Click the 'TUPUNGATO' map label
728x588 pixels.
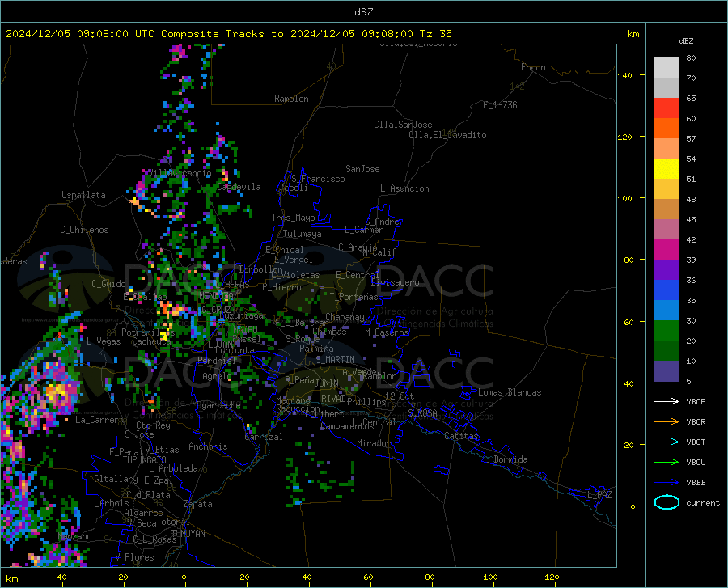pyautogui.click(x=145, y=460)
